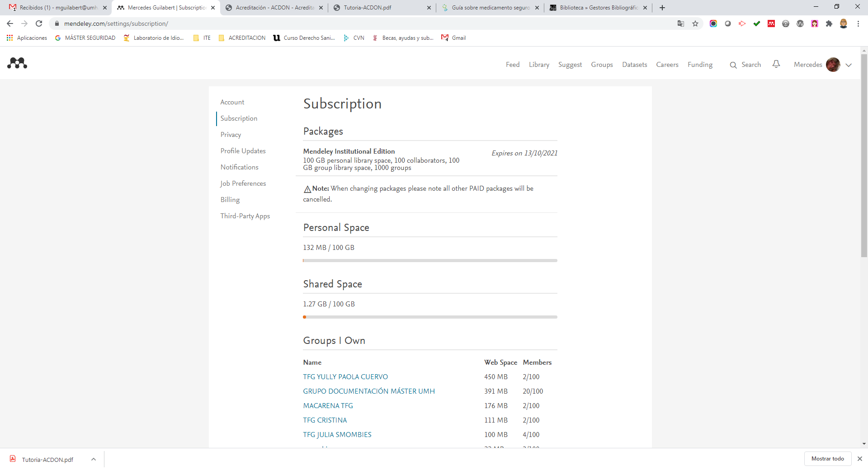Open the Gmail bookmark
This screenshot has width=868, height=470.
coord(453,38)
